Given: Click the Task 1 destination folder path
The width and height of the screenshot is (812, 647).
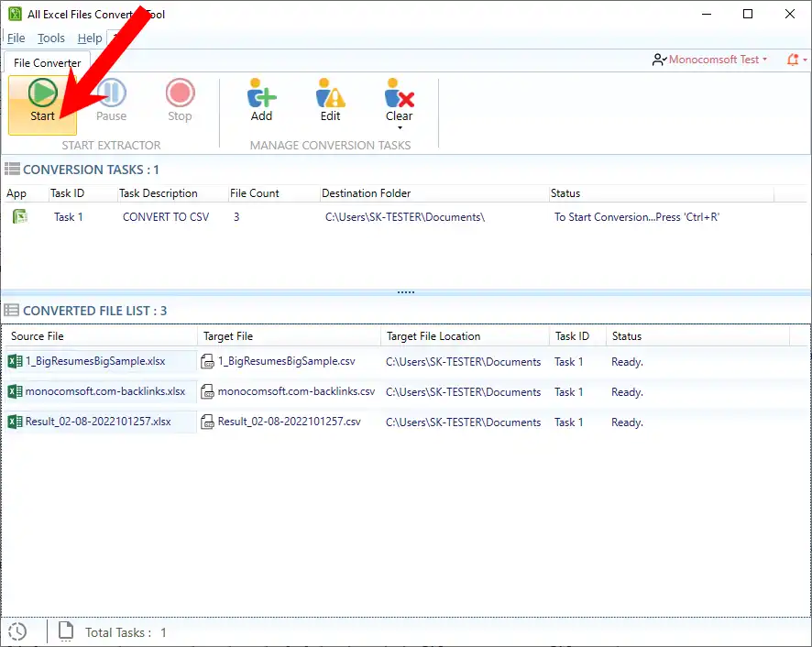Looking at the screenshot, I should (x=405, y=217).
